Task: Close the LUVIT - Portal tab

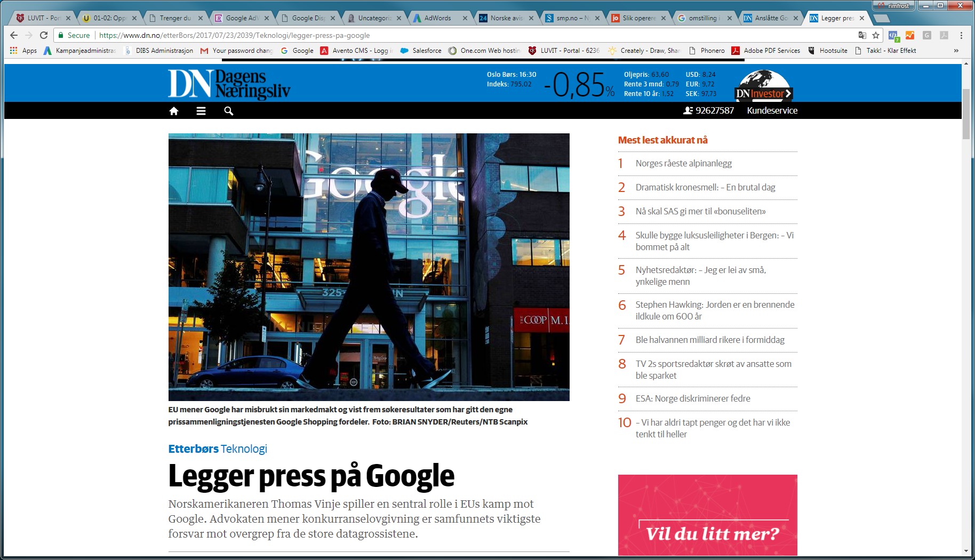Action: 68,18
